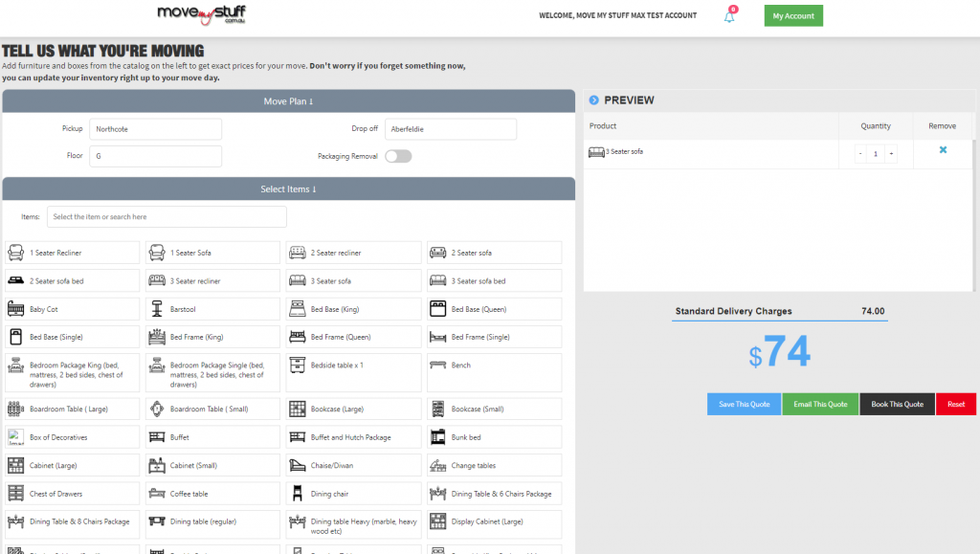Image resolution: width=980 pixels, height=554 pixels.
Task: Add the Bed Base (Single) item
Action: 73,337
